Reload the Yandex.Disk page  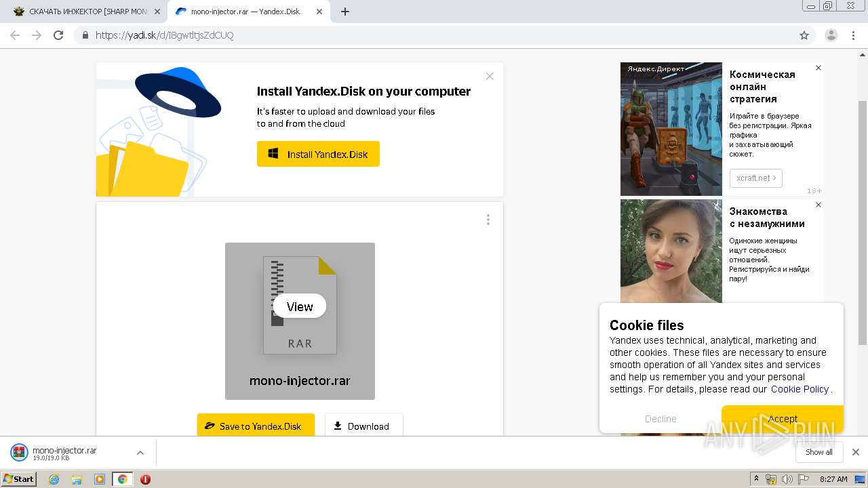click(58, 35)
